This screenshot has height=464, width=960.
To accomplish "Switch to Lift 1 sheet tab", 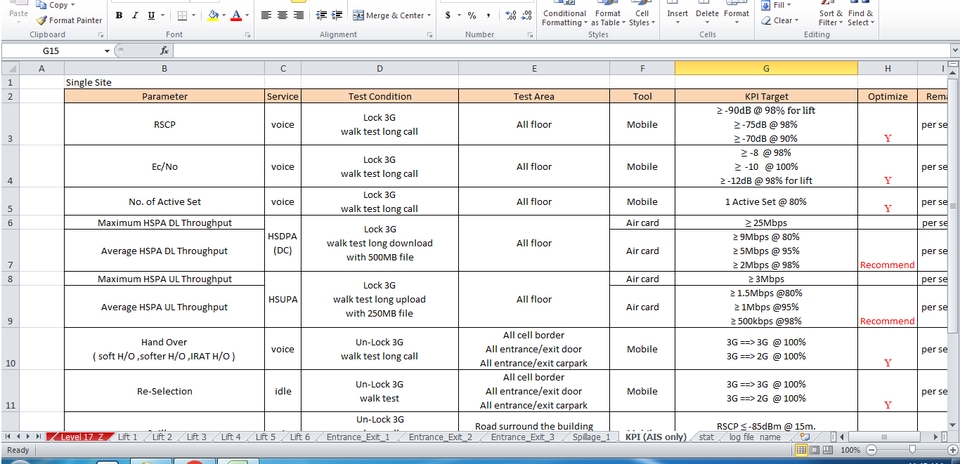I will point(127,436).
